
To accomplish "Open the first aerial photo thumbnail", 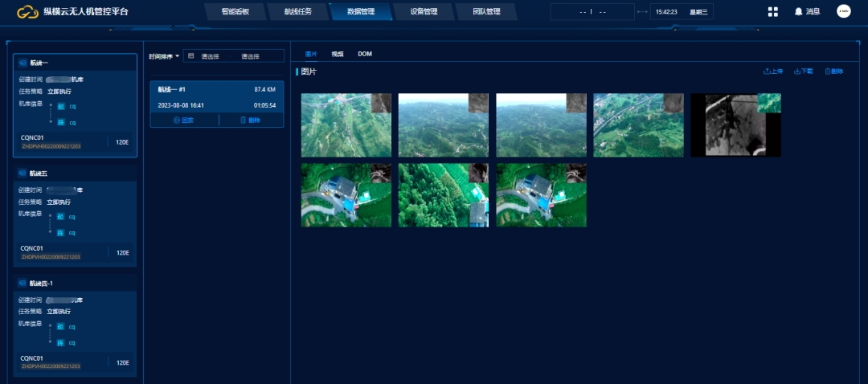I will coord(346,125).
